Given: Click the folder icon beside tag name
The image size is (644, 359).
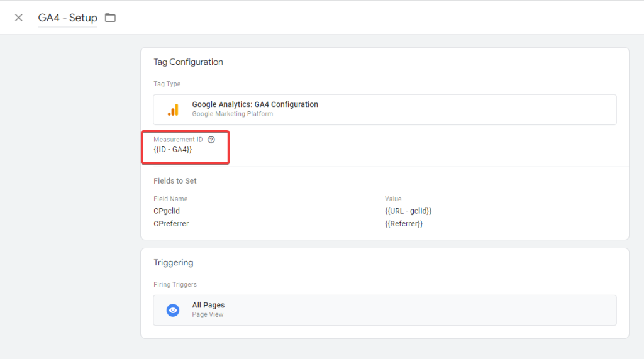Looking at the screenshot, I should pos(110,18).
